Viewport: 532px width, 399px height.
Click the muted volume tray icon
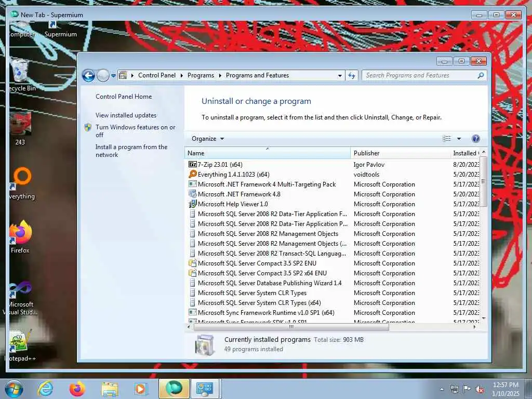click(480, 390)
